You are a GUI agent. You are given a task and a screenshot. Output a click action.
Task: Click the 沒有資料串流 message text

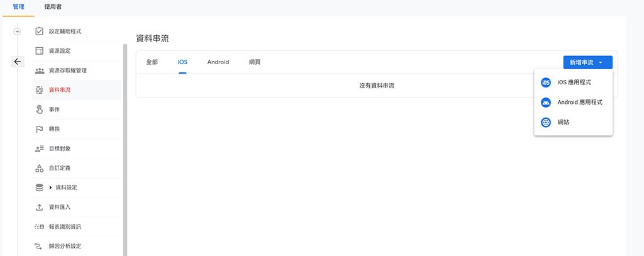(377, 86)
